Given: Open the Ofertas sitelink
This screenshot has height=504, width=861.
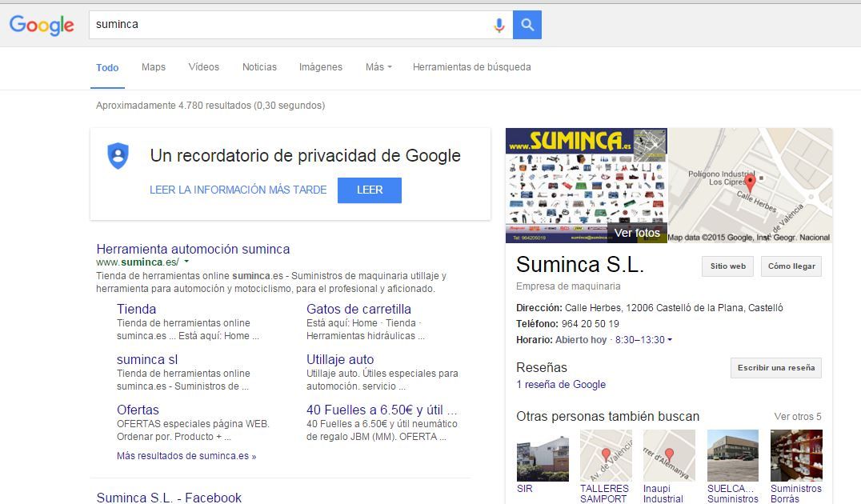Looking at the screenshot, I should point(138,410).
